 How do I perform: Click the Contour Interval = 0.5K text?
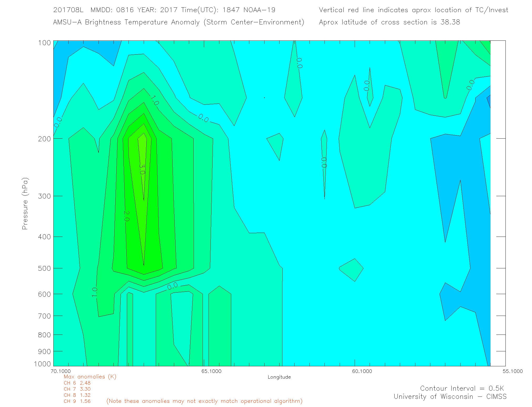(x=462, y=388)
